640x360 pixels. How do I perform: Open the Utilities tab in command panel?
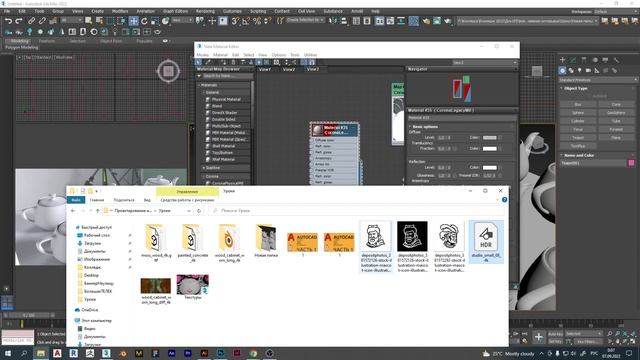[x=616, y=60]
